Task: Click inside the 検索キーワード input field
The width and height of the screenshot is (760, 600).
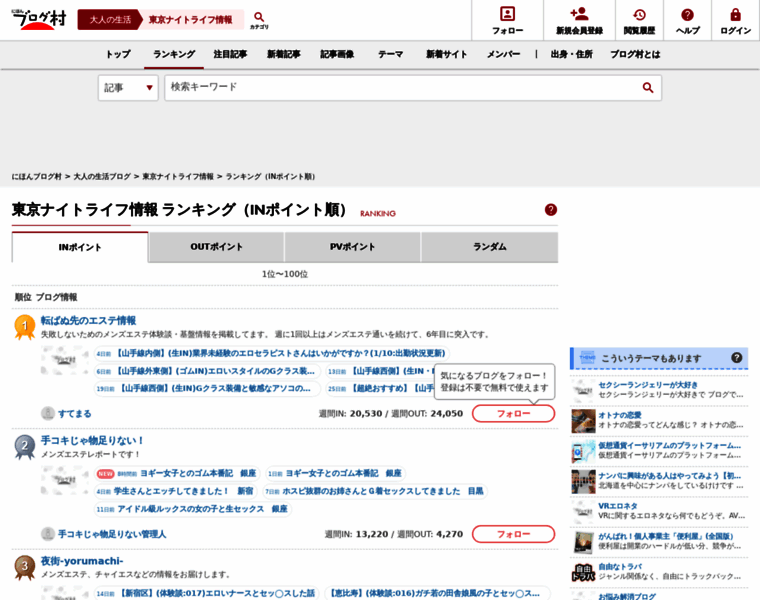Action: [400, 88]
